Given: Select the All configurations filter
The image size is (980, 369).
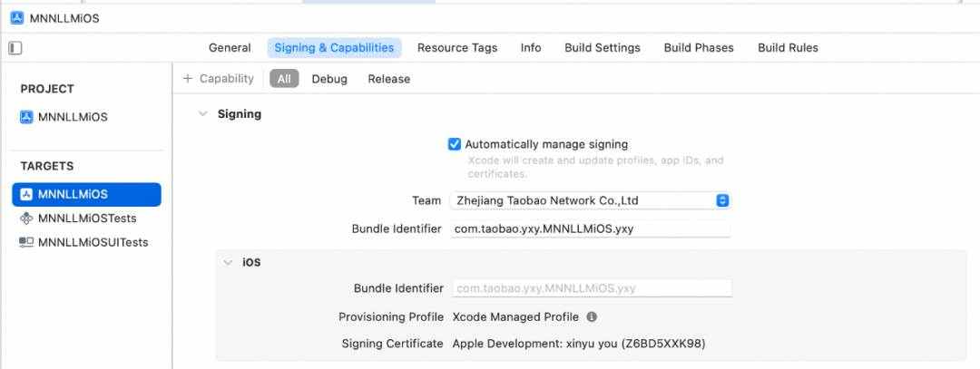Looking at the screenshot, I should click(284, 79).
